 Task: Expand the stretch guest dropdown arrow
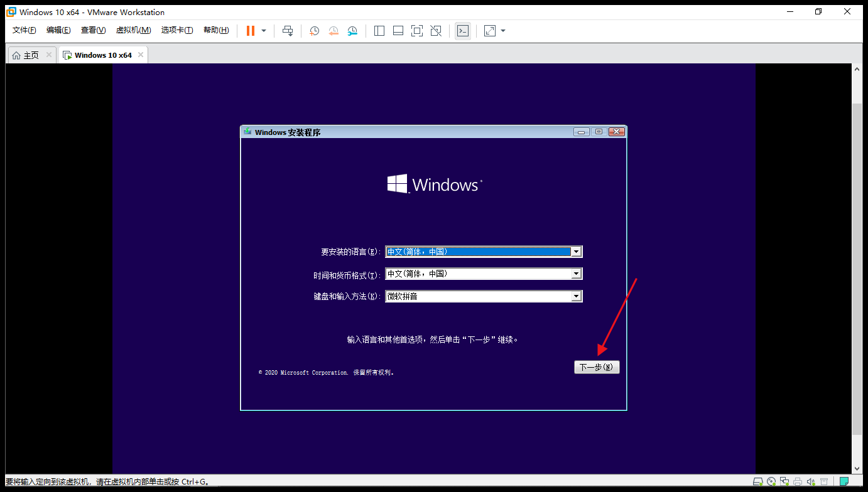coord(503,31)
